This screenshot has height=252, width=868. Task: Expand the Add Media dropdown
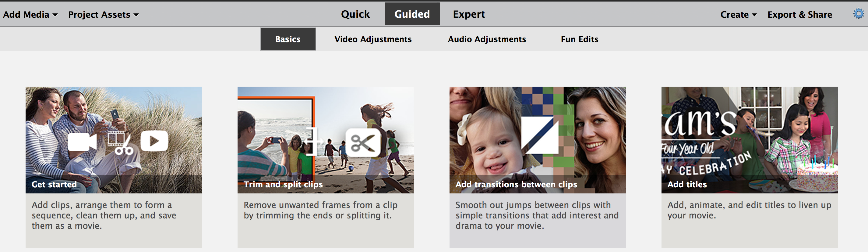click(x=30, y=15)
